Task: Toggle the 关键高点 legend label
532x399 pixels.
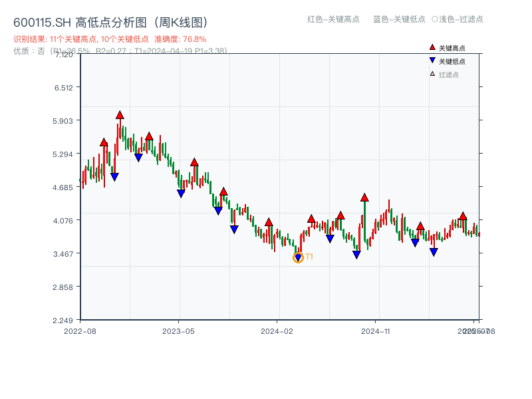Action: coord(452,48)
